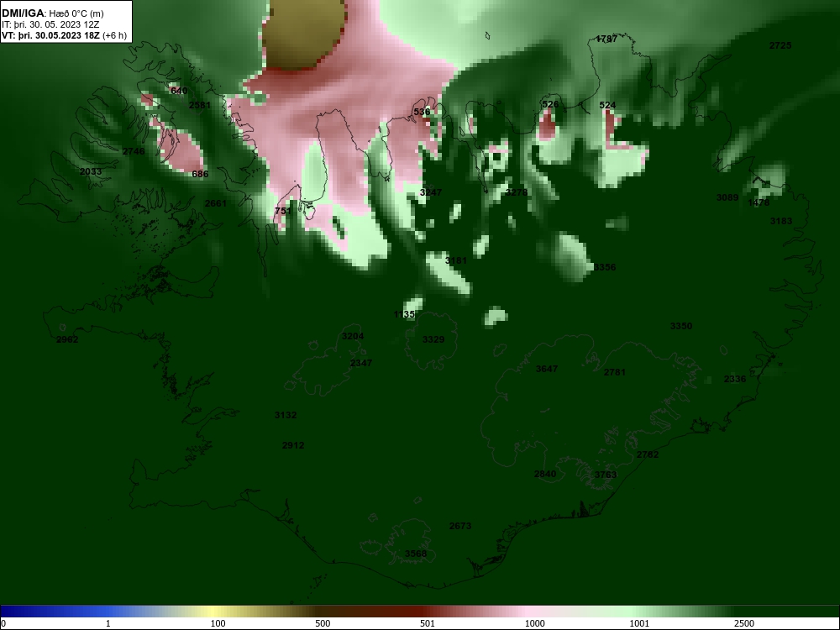Click the legend tick labeled 0
The image size is (840, 630).
pyautogui.click(x=3, y=623)
